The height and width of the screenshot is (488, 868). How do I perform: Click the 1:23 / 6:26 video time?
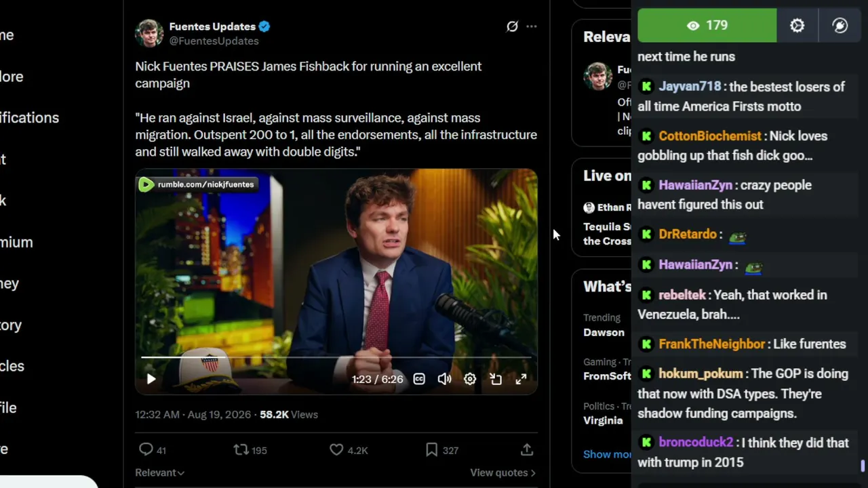pos(377,380)
